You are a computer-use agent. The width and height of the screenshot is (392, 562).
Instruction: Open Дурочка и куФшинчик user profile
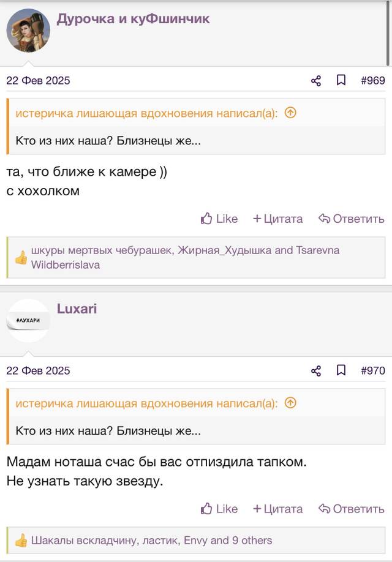click(133, 18)
